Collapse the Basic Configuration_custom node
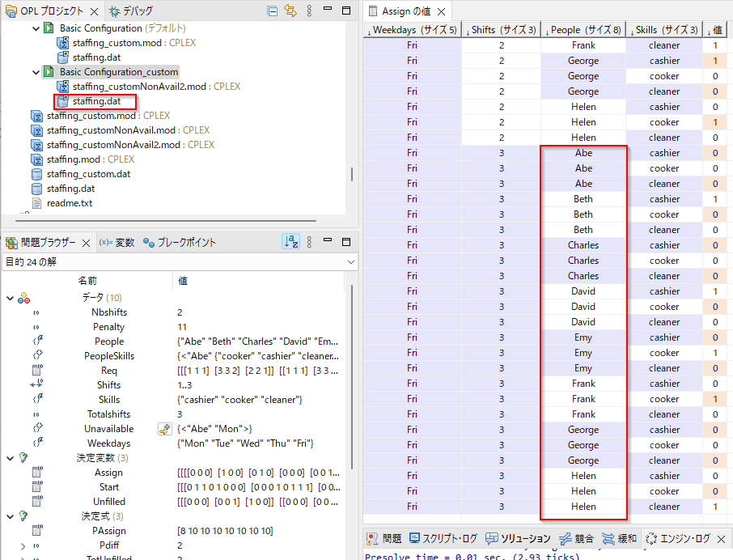Screen dimensions: 733x560 36,72
